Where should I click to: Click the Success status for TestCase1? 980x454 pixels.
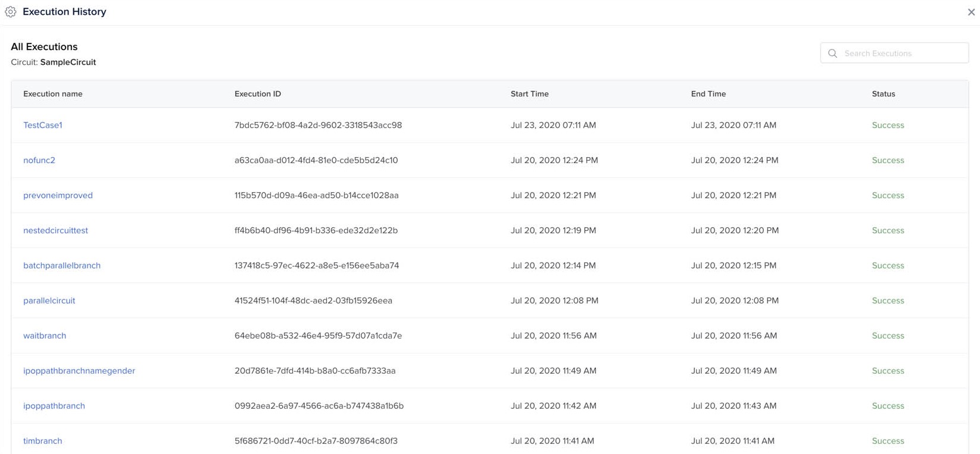tap(888, 125)
